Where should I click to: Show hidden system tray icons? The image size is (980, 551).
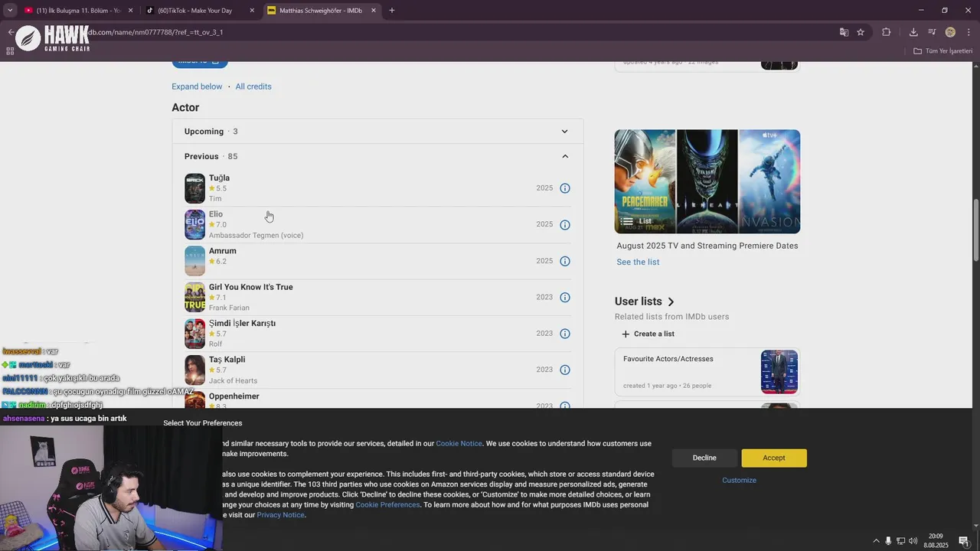[876, 541]
